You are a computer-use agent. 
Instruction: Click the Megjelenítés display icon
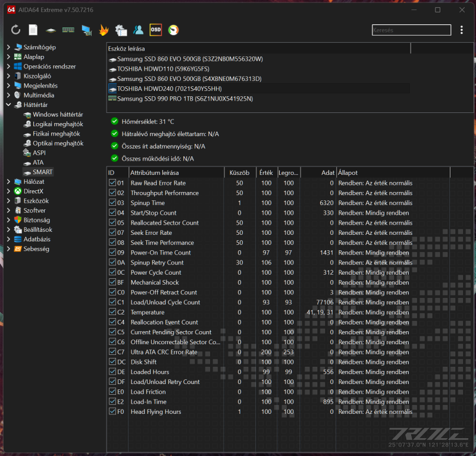18,86
